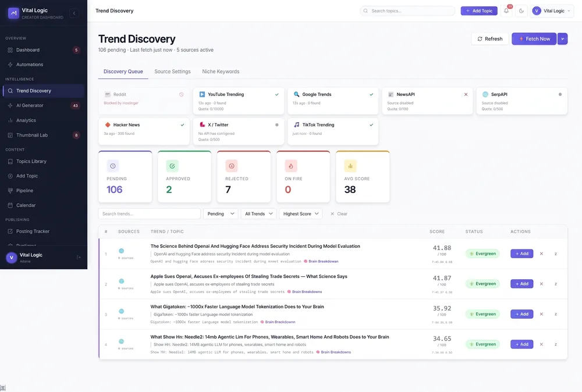
Task: Toggle dark mode moon icon
Action: 521,10
